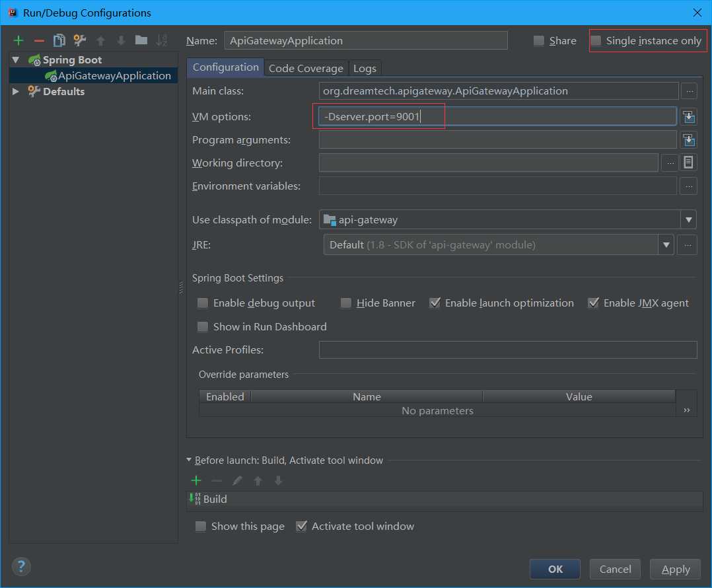Open the classpath module dropdown
The width and height of the screenshot is (712, 588).
point(688,220)
